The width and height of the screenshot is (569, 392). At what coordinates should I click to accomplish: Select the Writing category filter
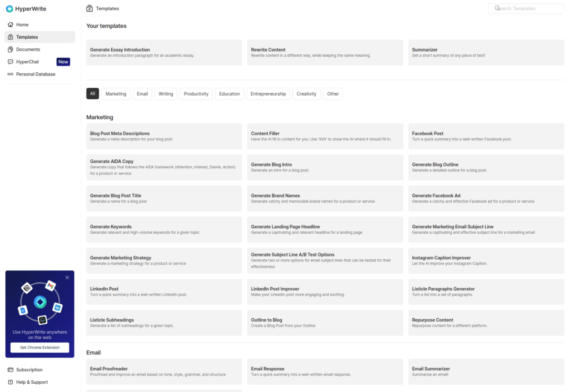click(166, 93)
